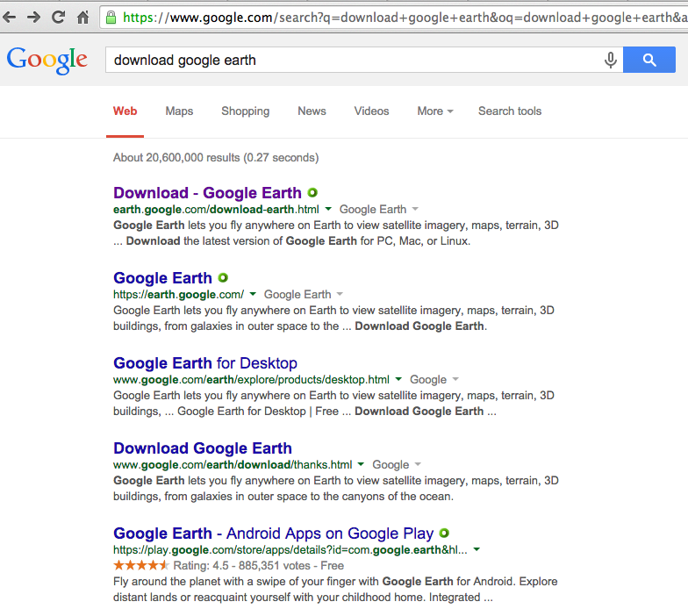The width and height of the screenshot is (688, 616).
Task: Open Google Earth - Android Apps on Google Play
Action: click(273, 534)
